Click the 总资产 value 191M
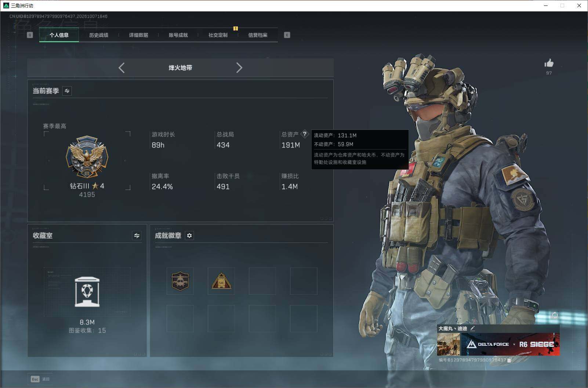This screenshot has width=588, height=388. pos(291,145)
